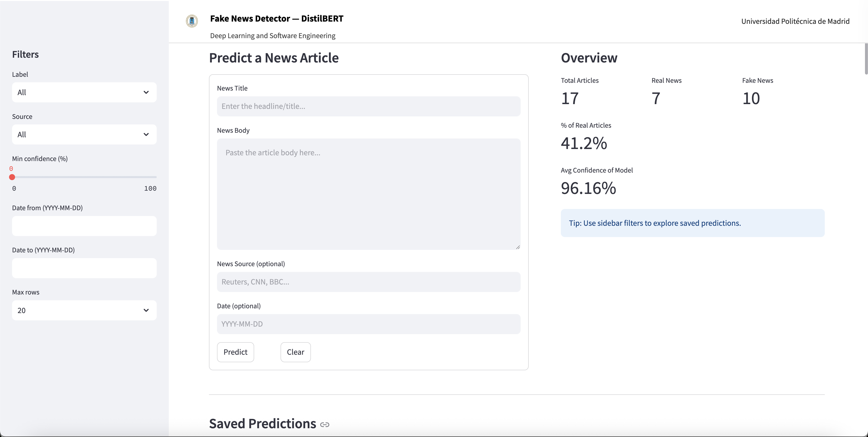The height and width of the screenshot is (437, 868).
Task: Click the News Source optional field
Action: point(368,282)
